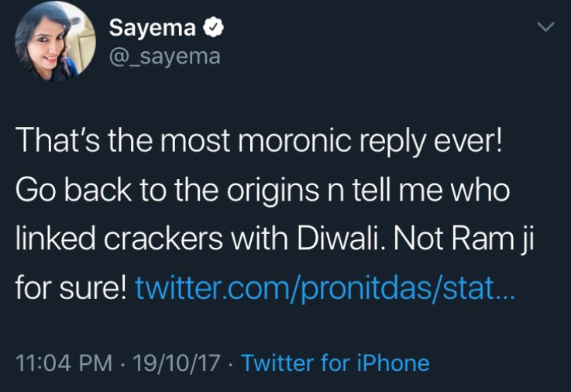Open the "Twitter for iPhone" source link
Image resolution: width=571 pixels, height=392 pixels.
tap(335, 363)
